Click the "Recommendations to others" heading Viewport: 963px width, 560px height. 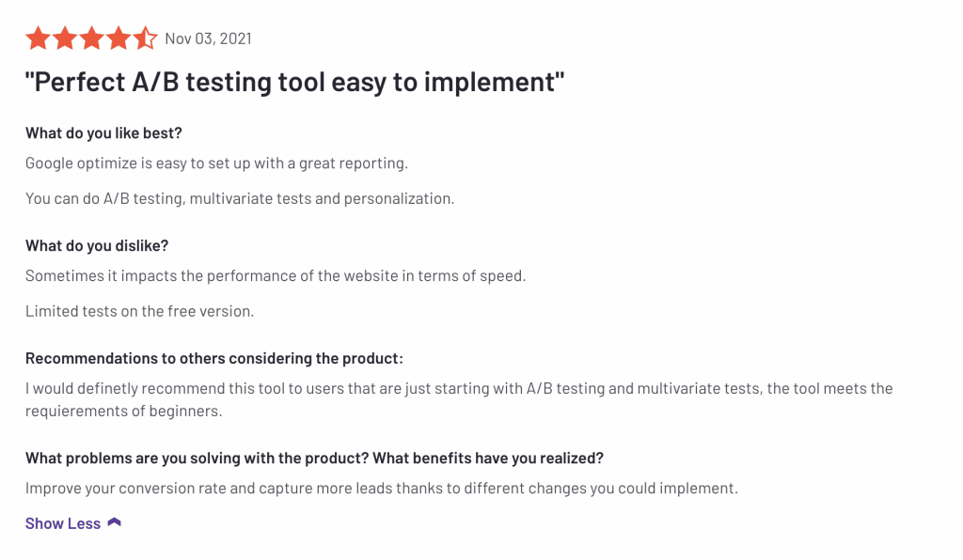pos(213,358)
